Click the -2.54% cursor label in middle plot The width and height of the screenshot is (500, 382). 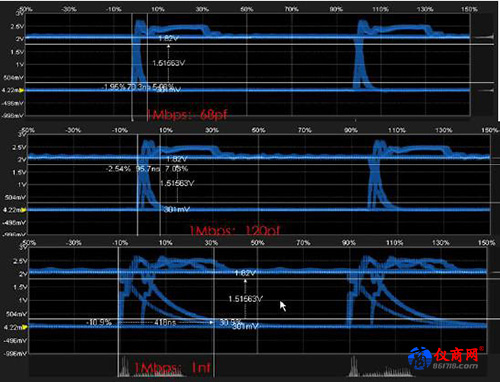tap(118, 169)
